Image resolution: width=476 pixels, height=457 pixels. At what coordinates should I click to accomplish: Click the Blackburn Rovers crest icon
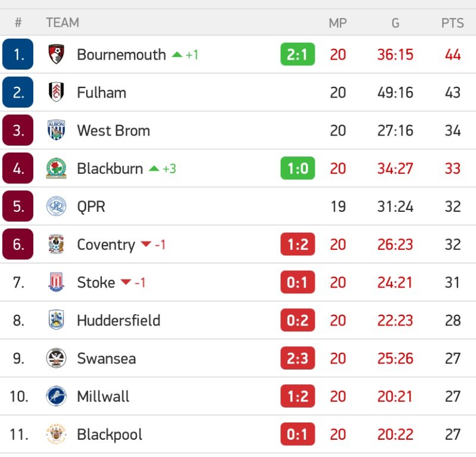pos(56,168)
